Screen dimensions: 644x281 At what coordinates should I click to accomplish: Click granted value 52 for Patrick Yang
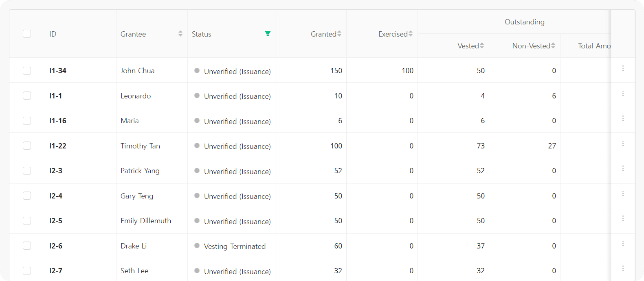(338, 171)
